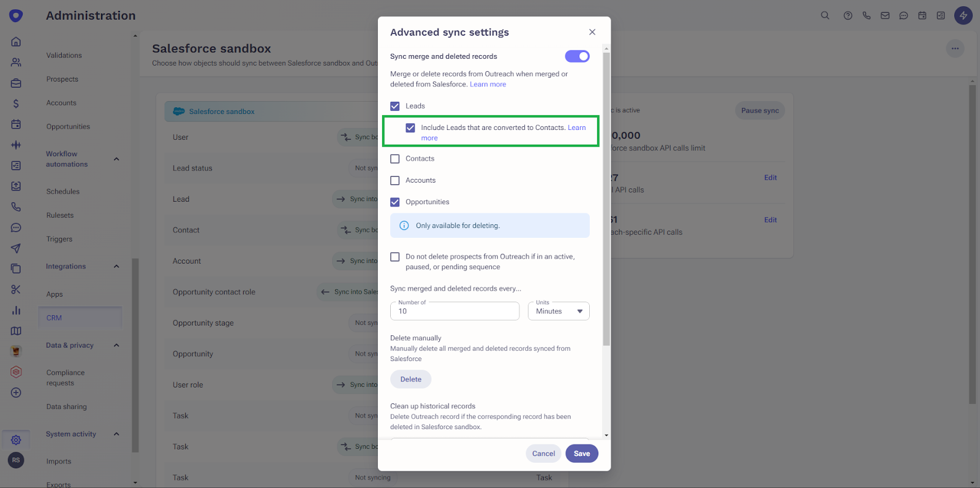Open the people icon in left rail
The width and height of the screenshot is (980, 488).
[16, 63]
